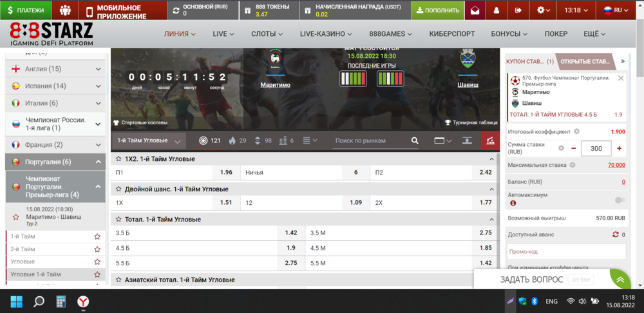Screen dimensions: 644x313
Task: Click the group people icon in top bar
Action: pyautogui.click(x=65, y=10)
